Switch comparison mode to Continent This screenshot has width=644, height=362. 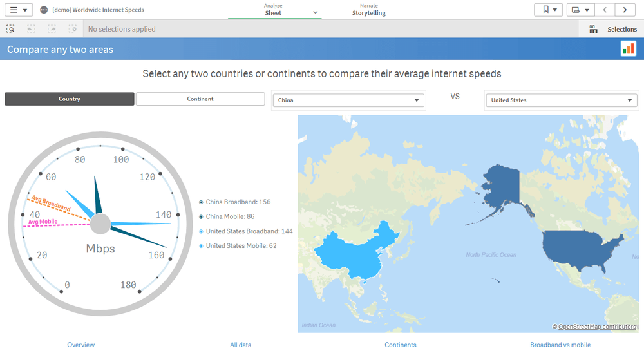click(200, 99)
